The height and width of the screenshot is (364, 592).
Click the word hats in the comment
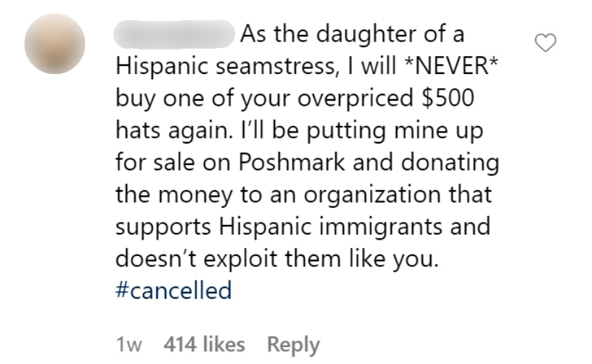tap(138, 130)
